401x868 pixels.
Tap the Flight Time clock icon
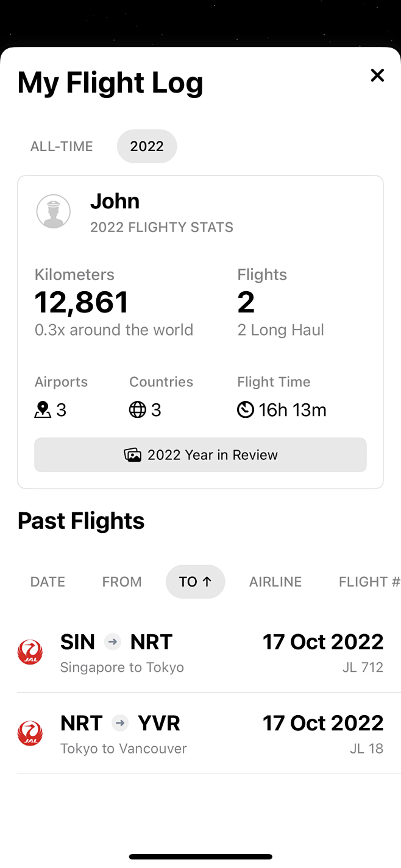(246, 410)
